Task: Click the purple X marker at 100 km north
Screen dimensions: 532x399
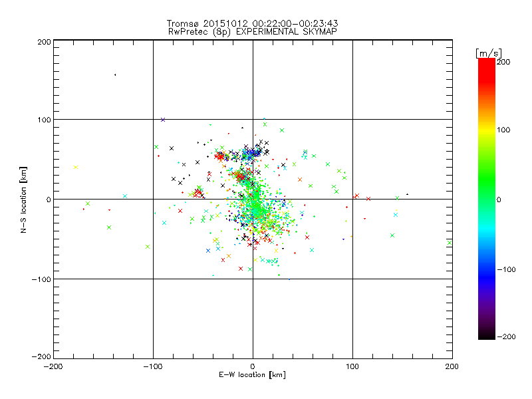Action: [x=163, y=120]
